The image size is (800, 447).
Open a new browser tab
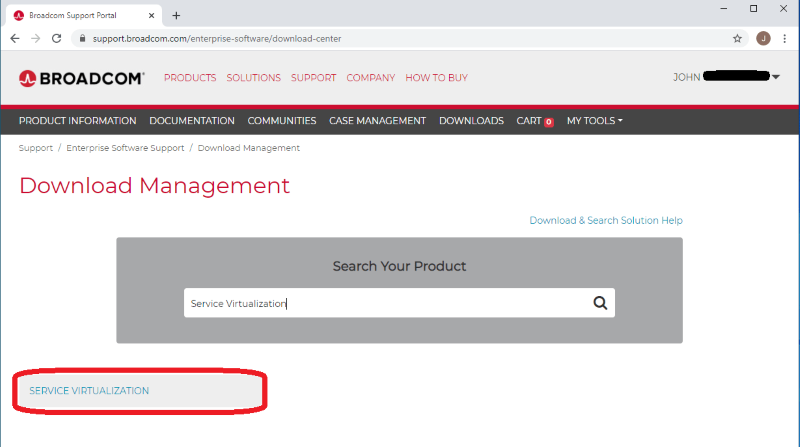(176, 15)
